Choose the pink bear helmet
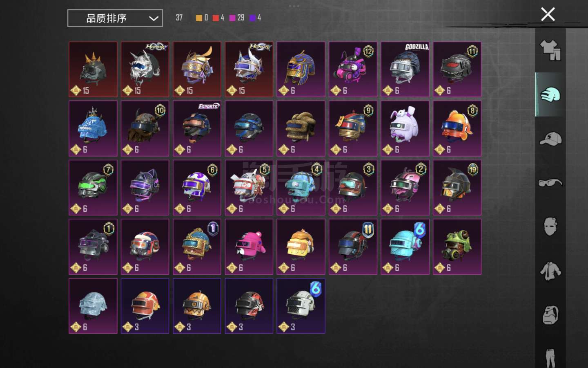 coord(249,247)
